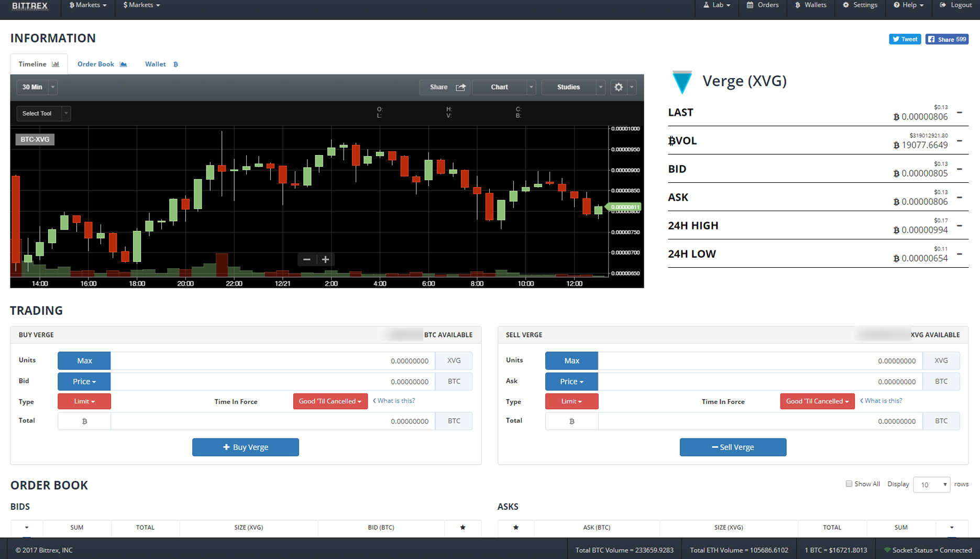Go to Orders page
The height and width of the screenshot is (559, 980).
click(x=763, y=5)
